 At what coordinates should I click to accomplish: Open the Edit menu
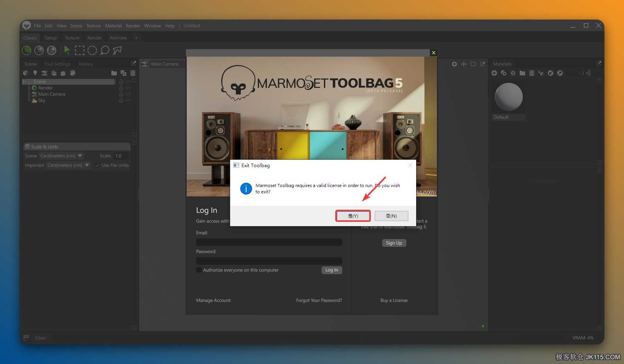tap(49, 26)
